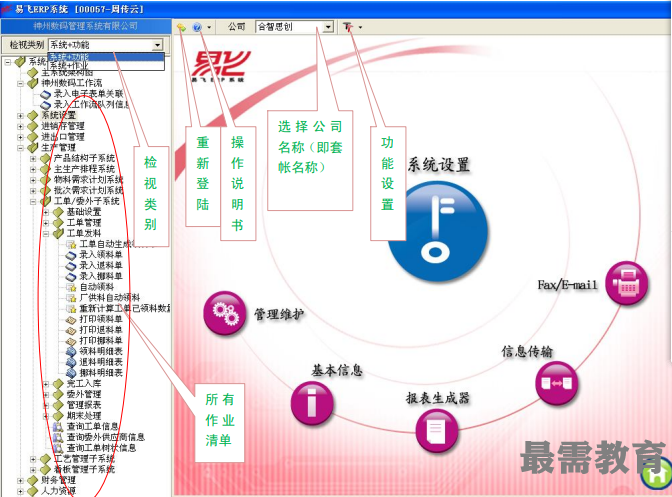Click the 录入领料单 book icon

click(71, 255)
